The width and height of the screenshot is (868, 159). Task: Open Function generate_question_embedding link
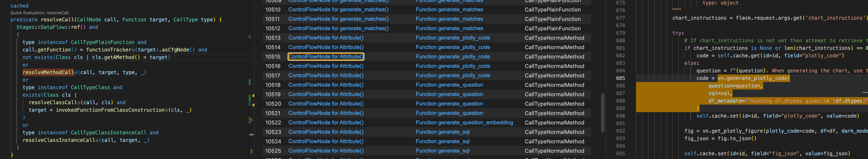pos(464,123)
